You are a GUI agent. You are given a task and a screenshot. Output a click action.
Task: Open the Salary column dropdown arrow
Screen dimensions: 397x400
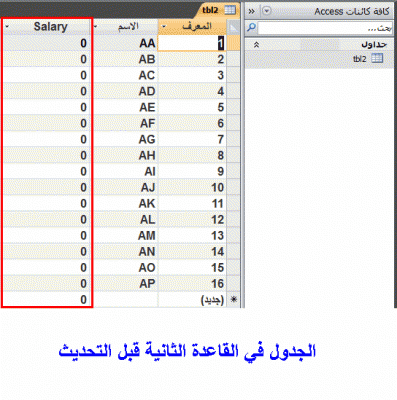pos(7,27)
